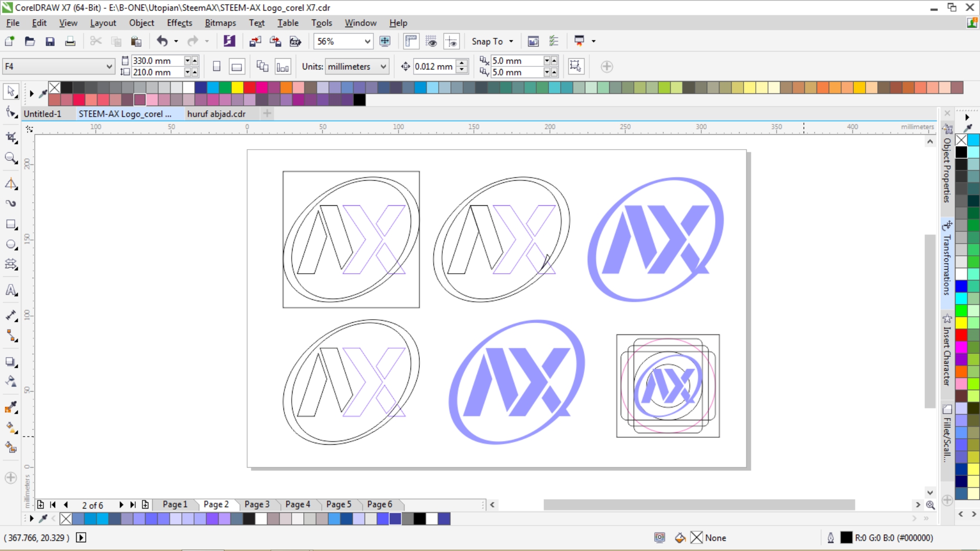Open the zoom level 56% dropdown
Image resolution: width=980 pixels, height=551 pixels.
point(367,41)
